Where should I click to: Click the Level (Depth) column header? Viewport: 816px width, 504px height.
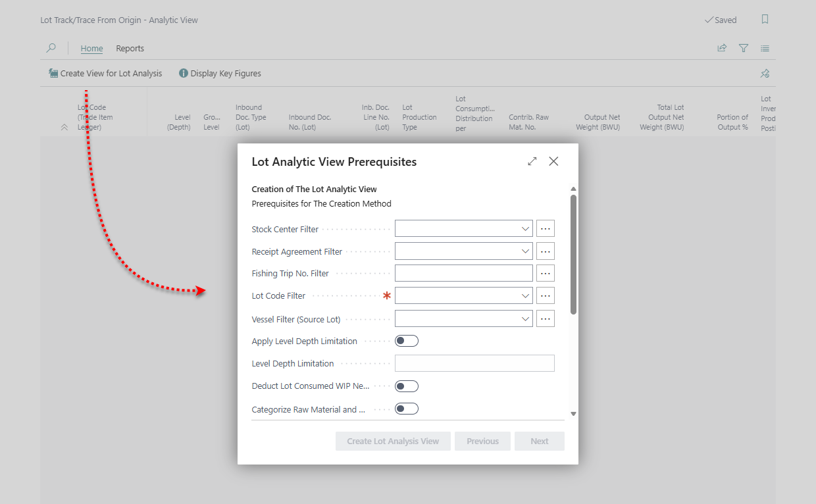[x=178, y=122]
